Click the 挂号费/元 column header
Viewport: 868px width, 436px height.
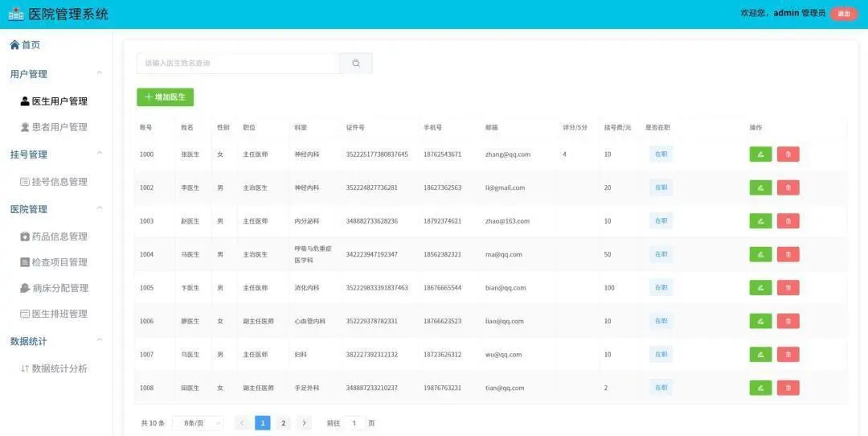(617, 127)
